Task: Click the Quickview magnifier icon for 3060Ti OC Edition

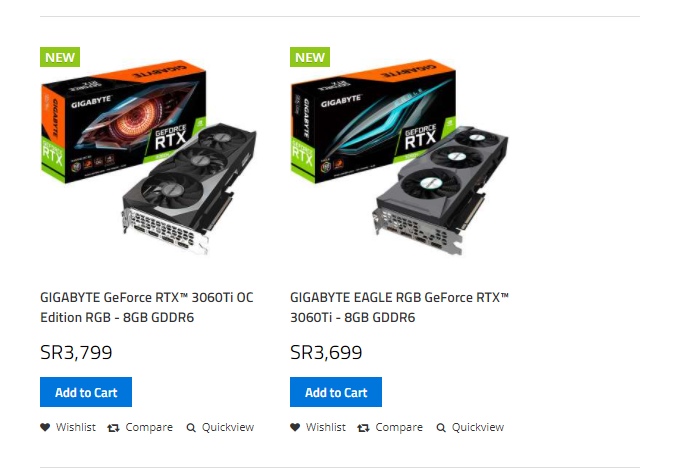Action: [191, 427]
